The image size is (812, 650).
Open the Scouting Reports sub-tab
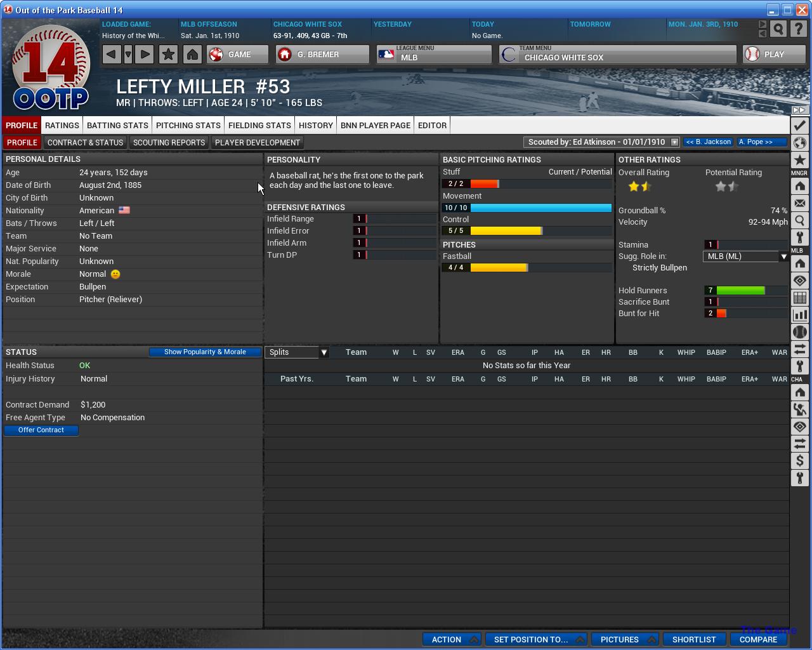pos(169,143)
